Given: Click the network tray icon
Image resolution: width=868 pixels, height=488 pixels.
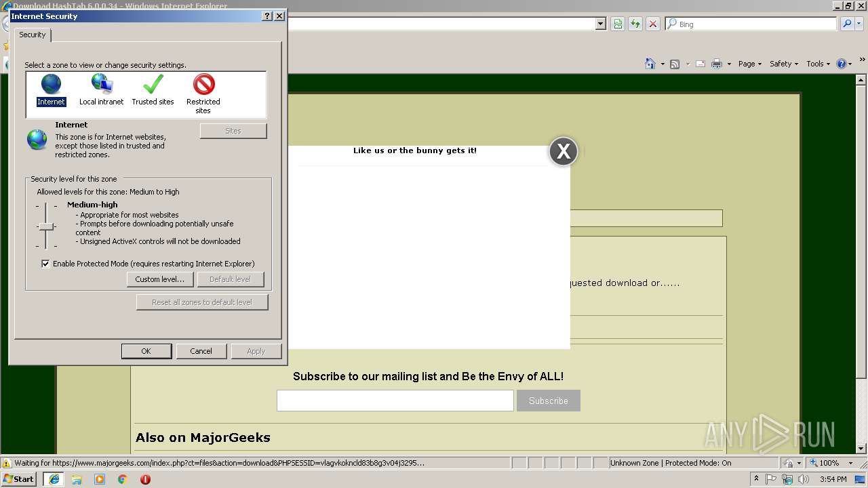Looking at the screenshot, I should tap(787, 479).
